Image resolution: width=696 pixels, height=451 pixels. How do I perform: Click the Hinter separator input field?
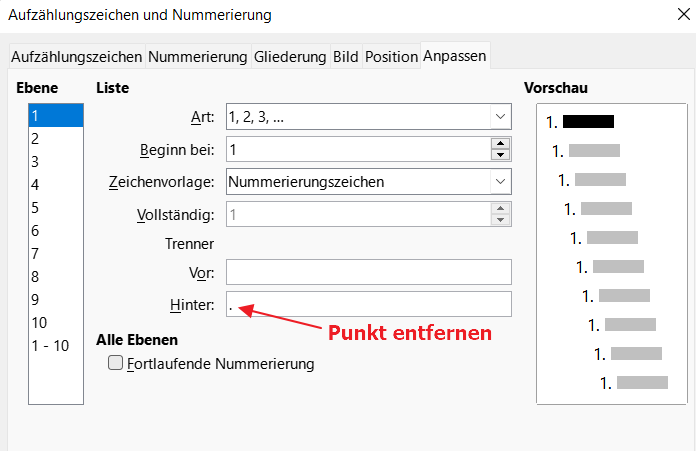[x=369, y=304]
